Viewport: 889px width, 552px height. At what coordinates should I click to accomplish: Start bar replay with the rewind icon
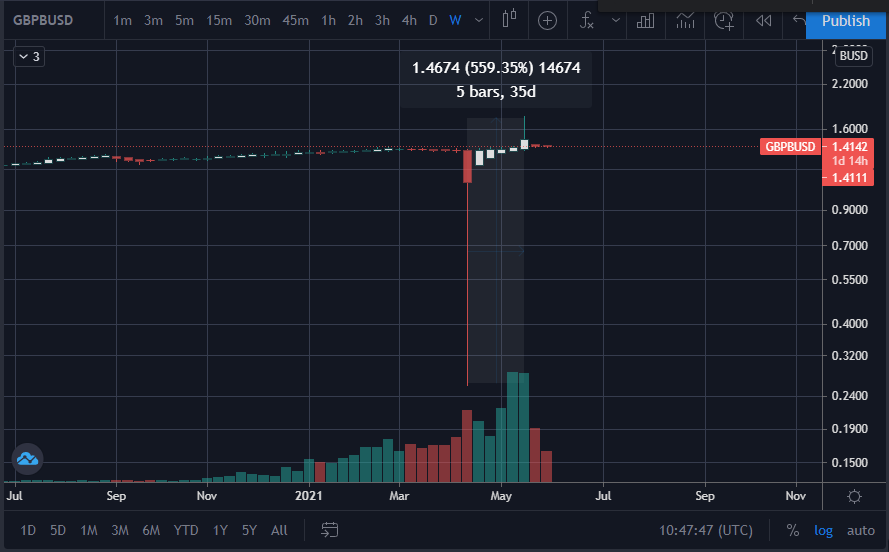tap(764, 21)
